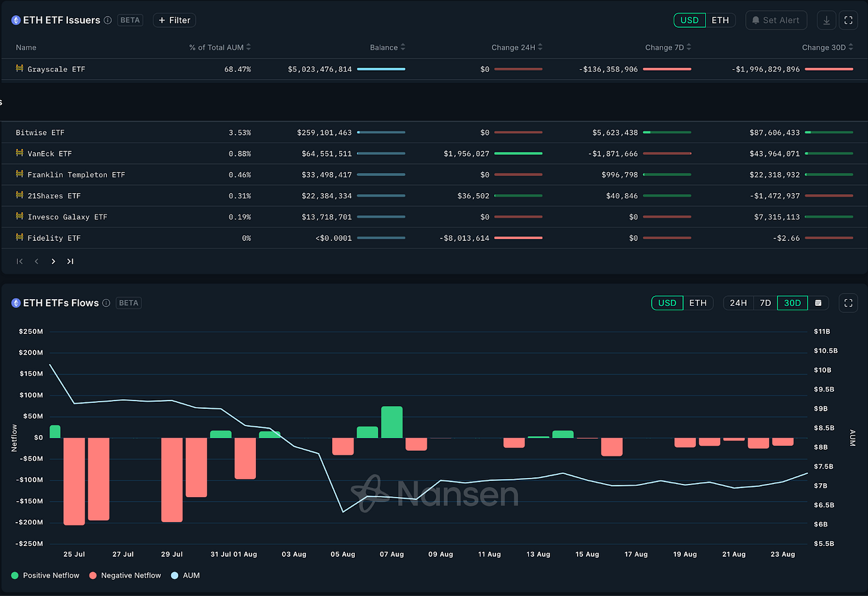Screen dimensions: 868x596
Task: Click Franklin Templeton ETF label icon
Action: coord(20,174)
